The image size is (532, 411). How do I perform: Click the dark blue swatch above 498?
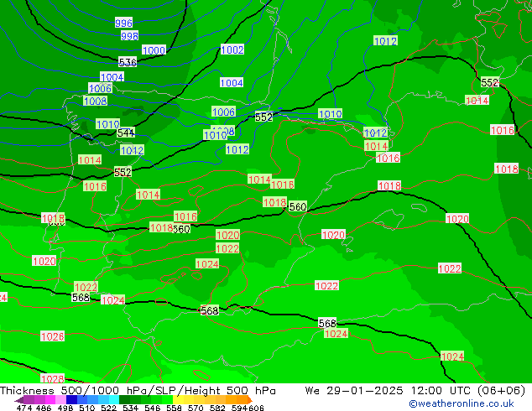pos(71,400)
